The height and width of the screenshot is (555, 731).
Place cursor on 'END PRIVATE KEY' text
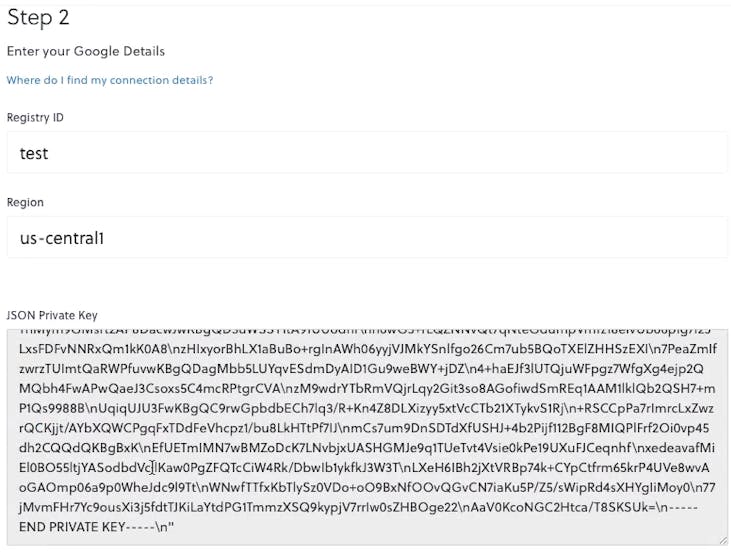click(72, 527)
